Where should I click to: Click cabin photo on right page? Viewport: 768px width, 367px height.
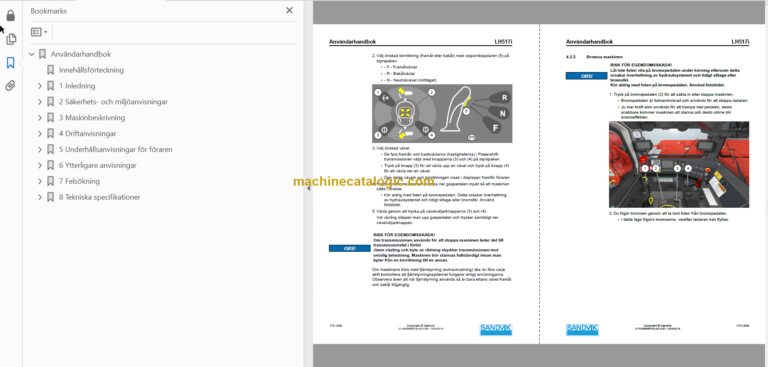(x=679, y=165)
